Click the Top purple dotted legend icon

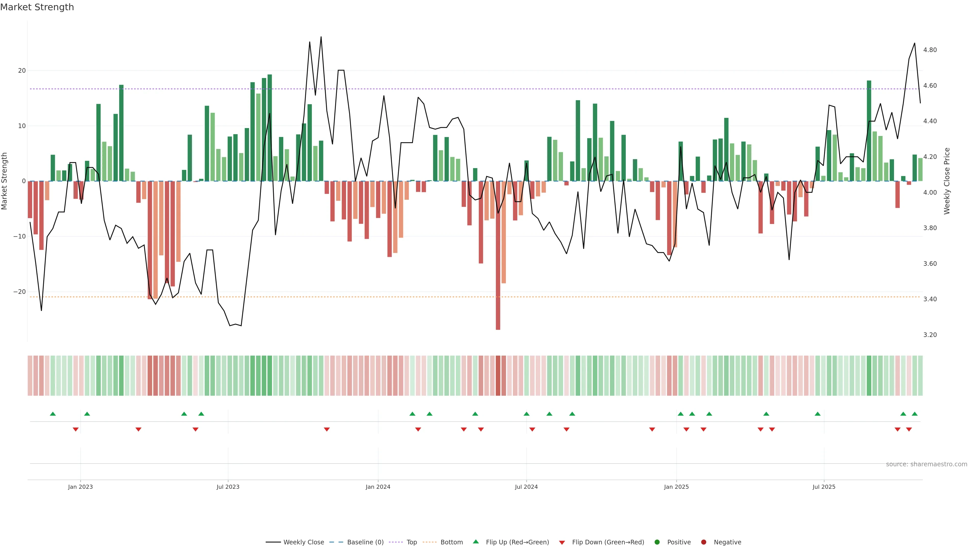tap(396, 542)
